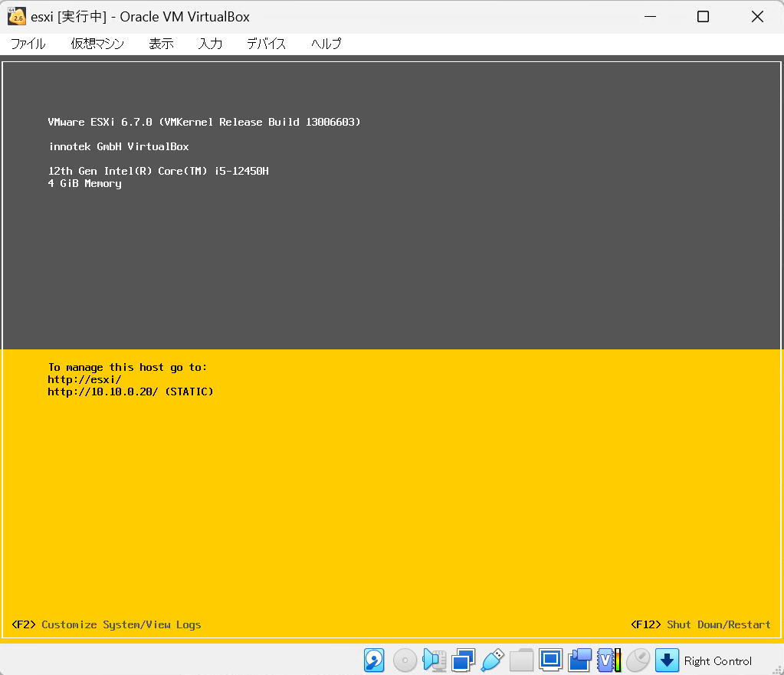Click the shared folders status icon
Screen dimensions: 784x675
[521, 660]
